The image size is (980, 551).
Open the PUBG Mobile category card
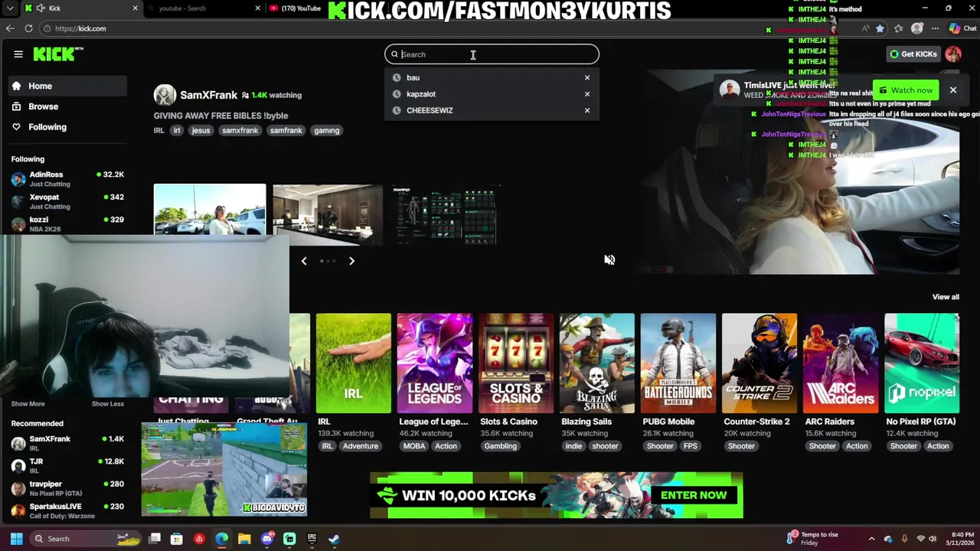pyautogui.click(x=678, y=363)
